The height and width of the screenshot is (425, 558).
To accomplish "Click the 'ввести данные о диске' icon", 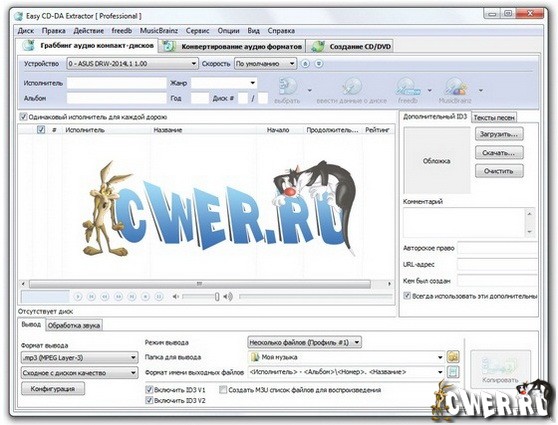I will click(x=352, y=86).
